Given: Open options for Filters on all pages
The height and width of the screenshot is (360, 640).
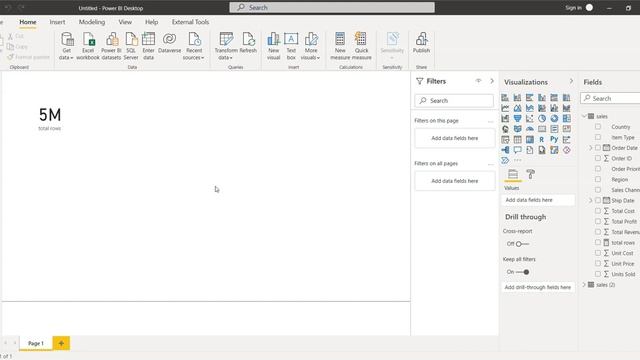Looking at the screenshot, I should coord(491,164).
